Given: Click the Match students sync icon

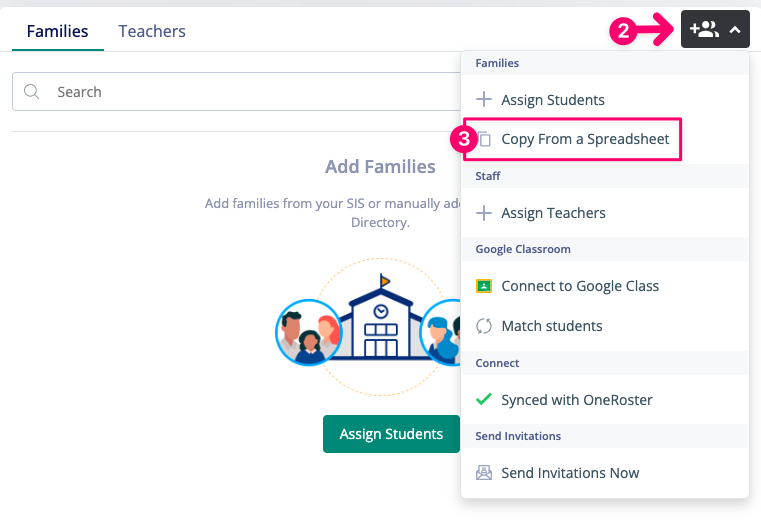Looking at the screenshot, I should tap(484, 326).
